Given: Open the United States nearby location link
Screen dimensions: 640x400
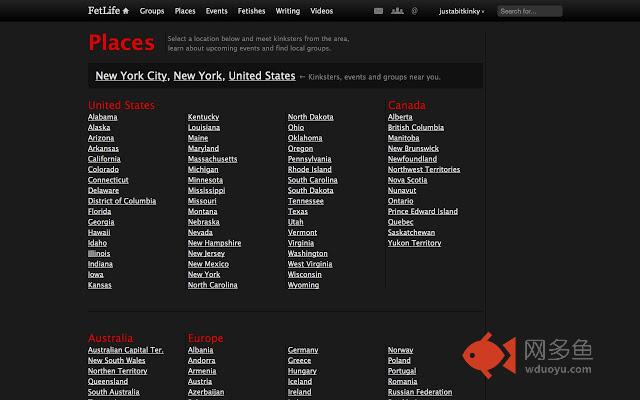Looking at the screenshot, I should click(262, 76).
